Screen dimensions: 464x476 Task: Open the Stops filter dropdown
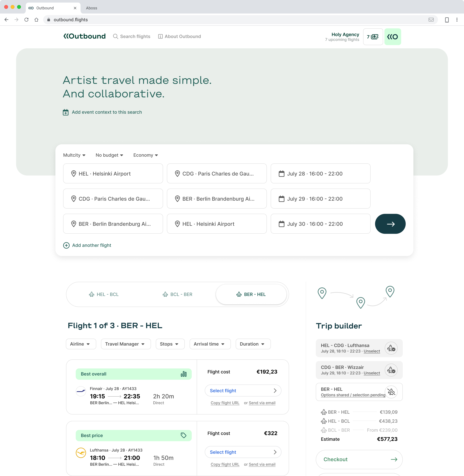click(x=170, y=344)
